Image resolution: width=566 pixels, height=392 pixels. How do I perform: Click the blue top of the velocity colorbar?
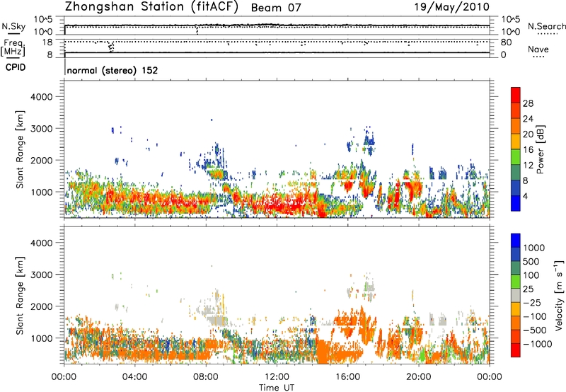click(516, 241)
